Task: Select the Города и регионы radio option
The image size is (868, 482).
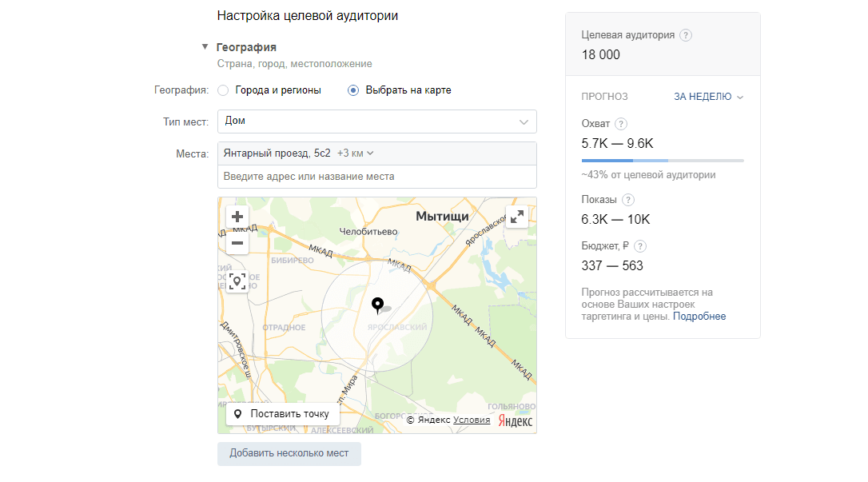Action: point(224,90)
